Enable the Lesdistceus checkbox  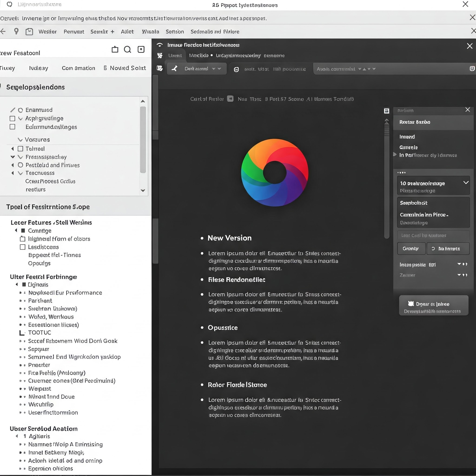click(22, 247)
